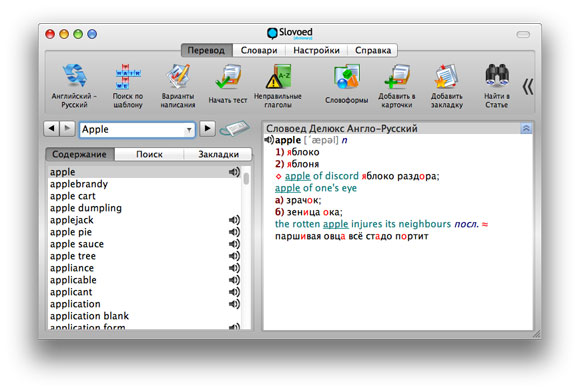Viewport: 580px width, 392px height.
Task: Collapse the Словоед Делюкс dictionary article header
Action: pyautogui.click(x=526, y=128)
